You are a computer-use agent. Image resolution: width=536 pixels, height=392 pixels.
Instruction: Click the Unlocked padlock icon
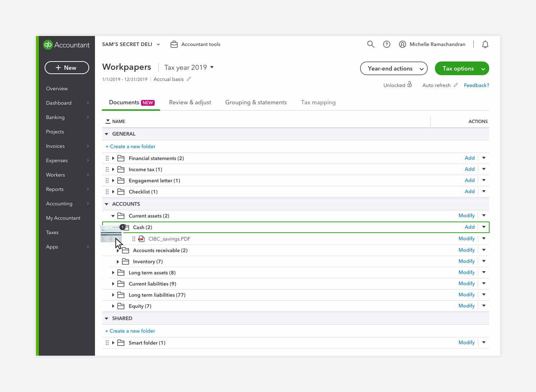pyautogui.click(x=409, y=85)
